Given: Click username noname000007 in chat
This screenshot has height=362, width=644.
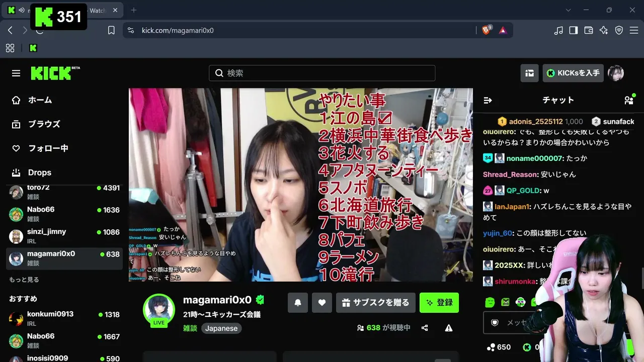Looking at the screenshot, I should pyautogui.click(x=534, y=158).
